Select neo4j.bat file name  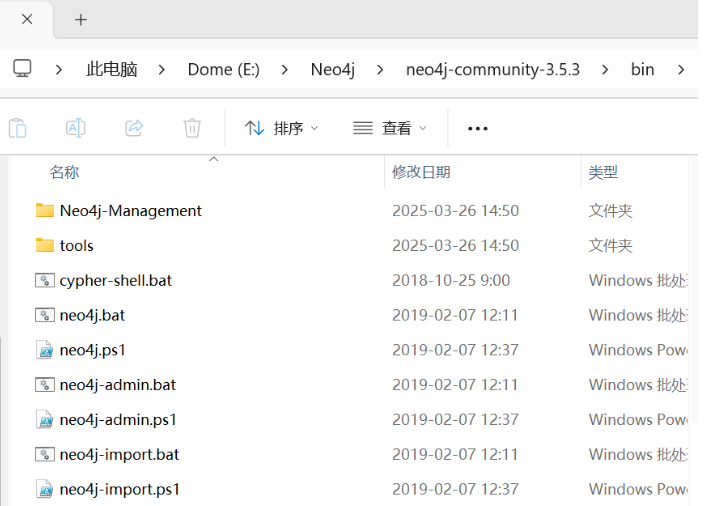point(92,316)
